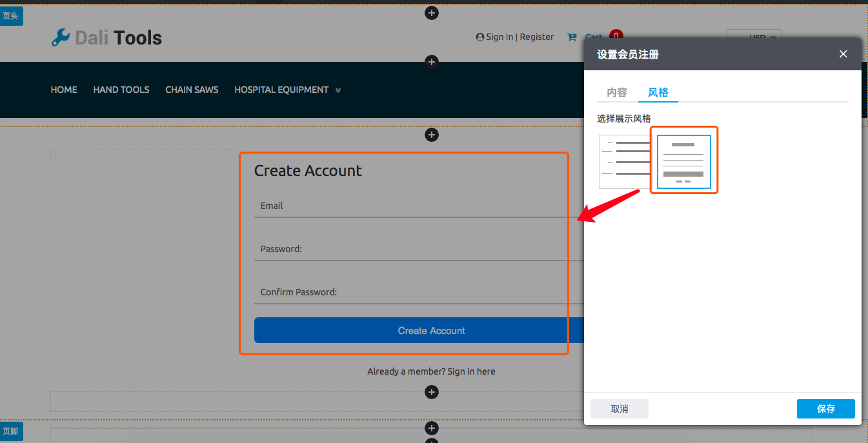Close the 设置会员注册 dialog
Image resolution: width=868 pixels, height=443 pixels.
[843, 54]
